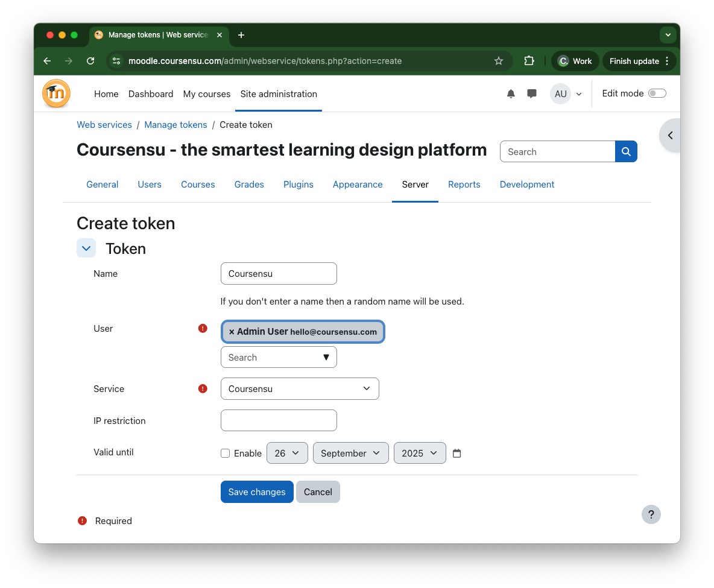This screenshot has height=588, width=714.
Task: Click Save changes button
Action: tap(257, 492)
